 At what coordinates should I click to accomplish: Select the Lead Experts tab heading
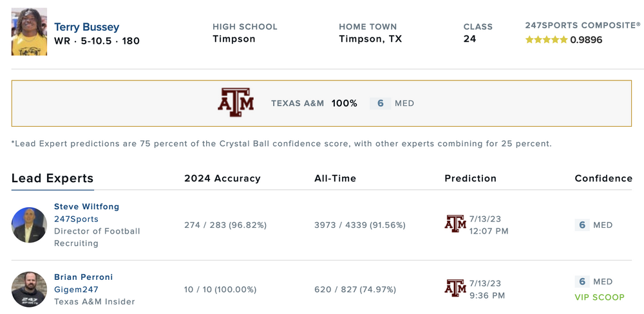pos(52,179)
